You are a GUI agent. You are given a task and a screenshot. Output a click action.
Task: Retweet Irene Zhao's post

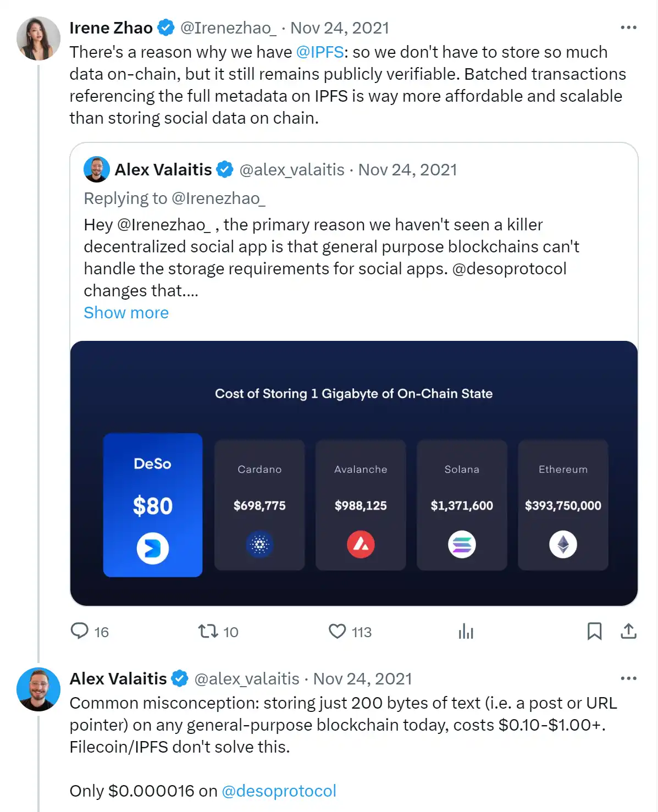pyautogui.click(x=208, y=631)
